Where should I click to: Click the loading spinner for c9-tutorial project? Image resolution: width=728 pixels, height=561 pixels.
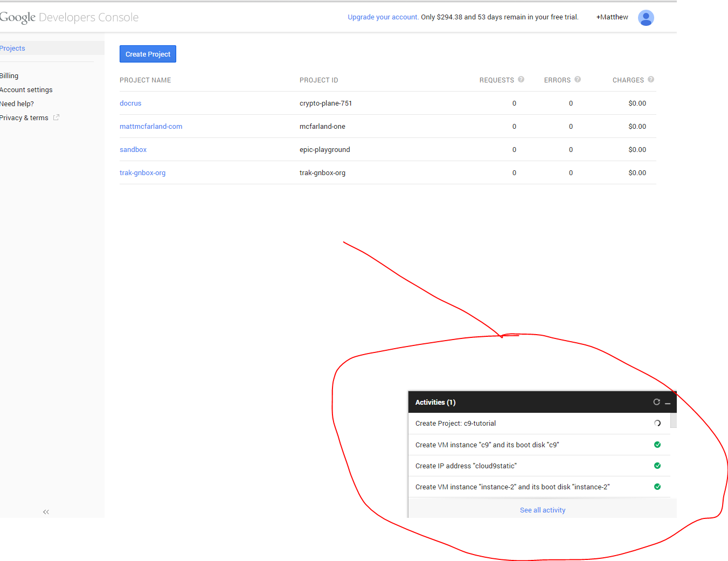click(657, 423)
